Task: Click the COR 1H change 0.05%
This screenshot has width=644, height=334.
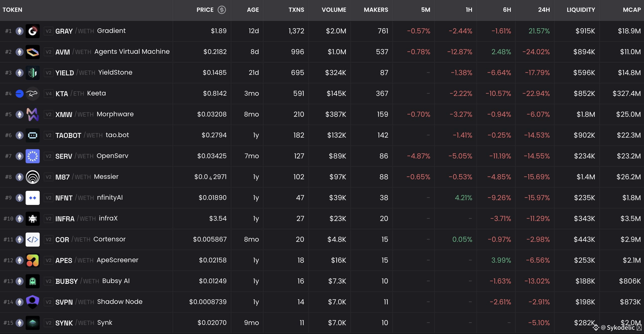Action: tap(462, 239)
